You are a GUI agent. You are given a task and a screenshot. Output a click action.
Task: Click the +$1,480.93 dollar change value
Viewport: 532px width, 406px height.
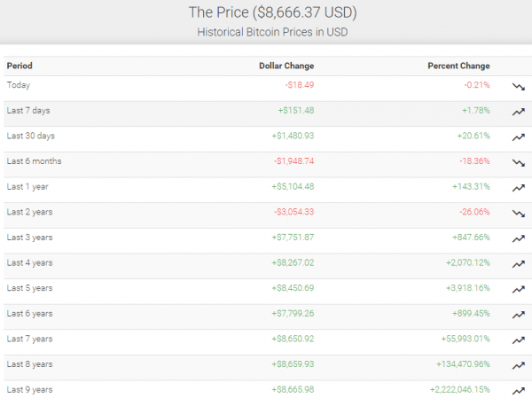coord(293,136)
